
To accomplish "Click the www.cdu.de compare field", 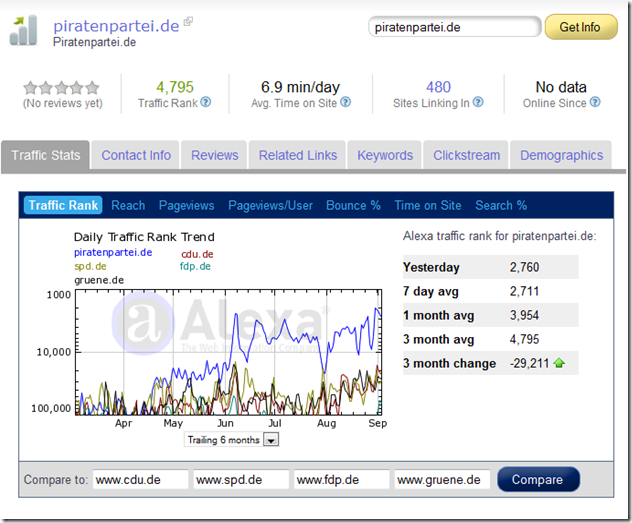I will [140, 479].
